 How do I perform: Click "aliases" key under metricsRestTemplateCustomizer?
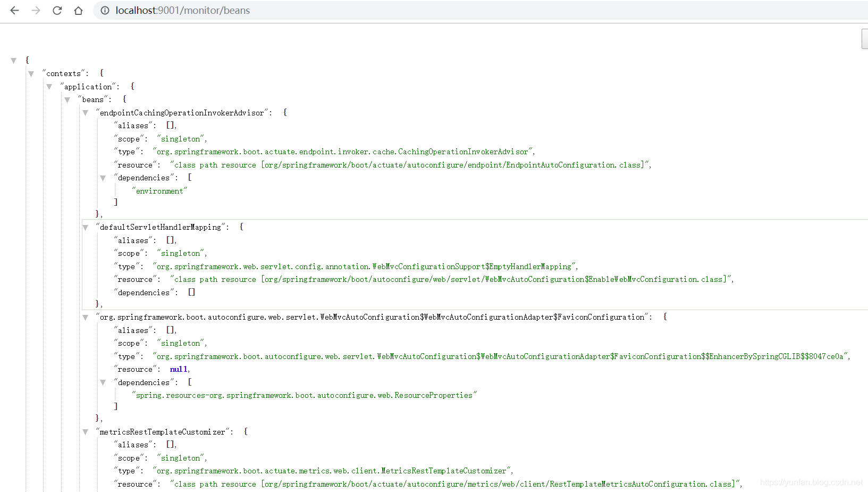tap(133, 445)
